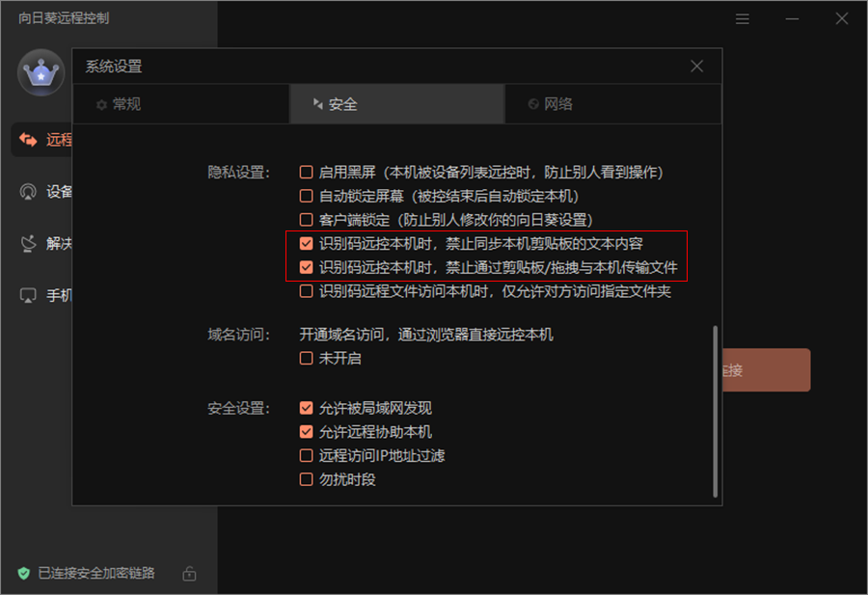Click the 系统设置 dialog title

point(114,67)
